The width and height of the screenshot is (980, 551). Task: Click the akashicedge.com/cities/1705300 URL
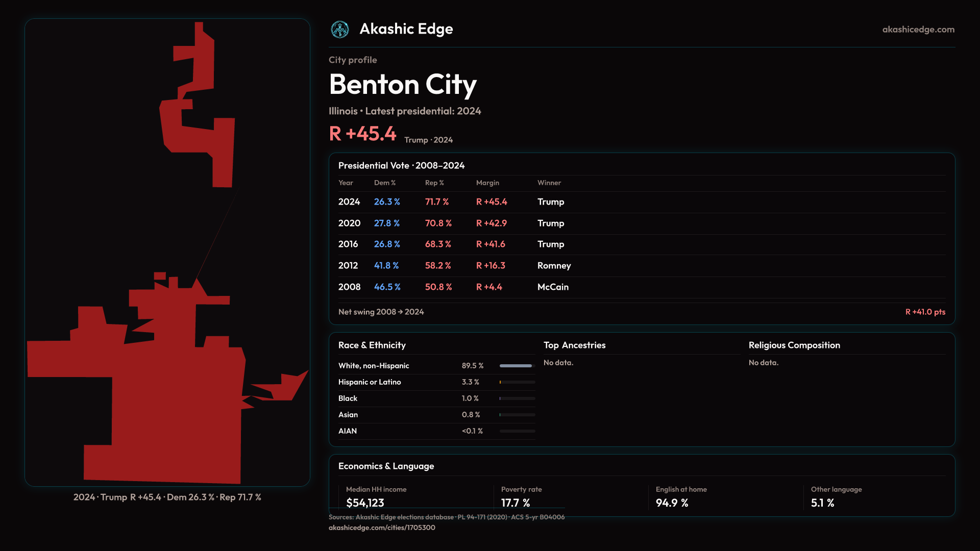coord(382,528)
